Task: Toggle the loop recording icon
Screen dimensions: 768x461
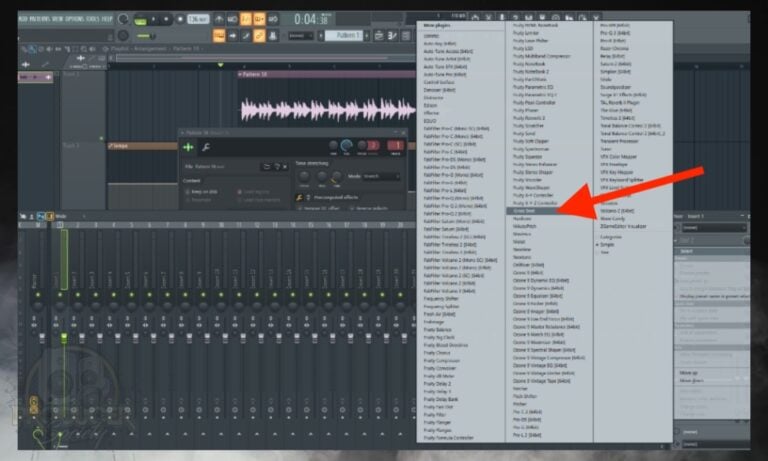Action: click(273, 19)
